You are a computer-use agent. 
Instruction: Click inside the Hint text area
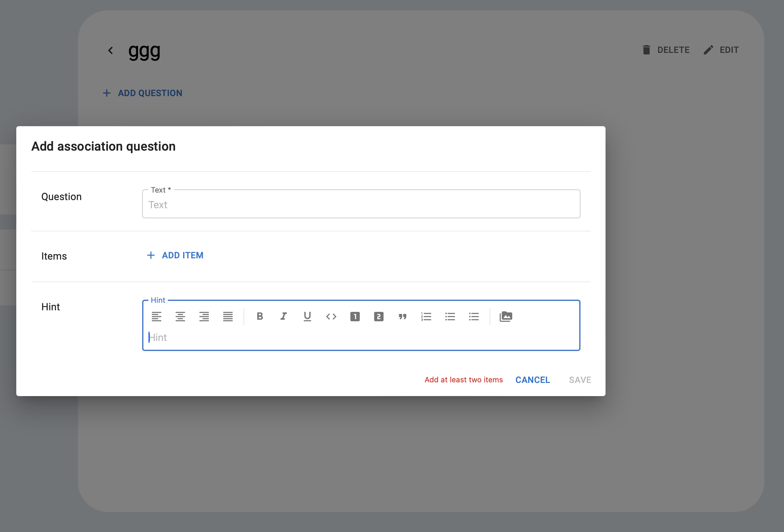(x=361, y=338)
